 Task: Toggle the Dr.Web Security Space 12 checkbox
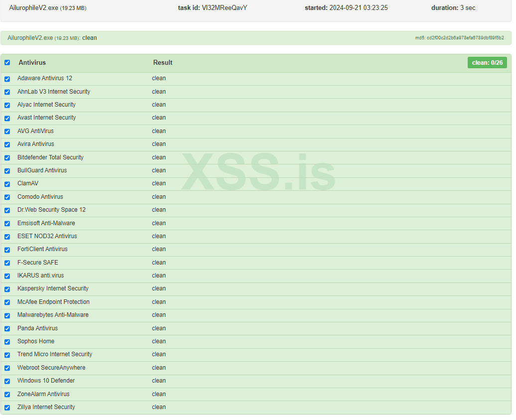[7, 211]
